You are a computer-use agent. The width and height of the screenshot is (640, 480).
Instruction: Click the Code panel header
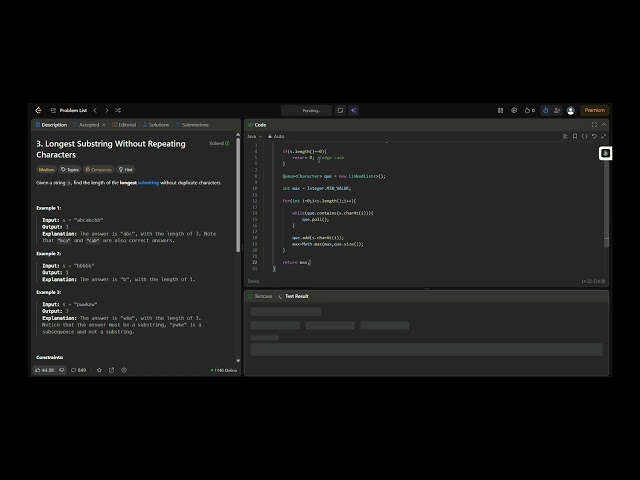pos(257,125)
